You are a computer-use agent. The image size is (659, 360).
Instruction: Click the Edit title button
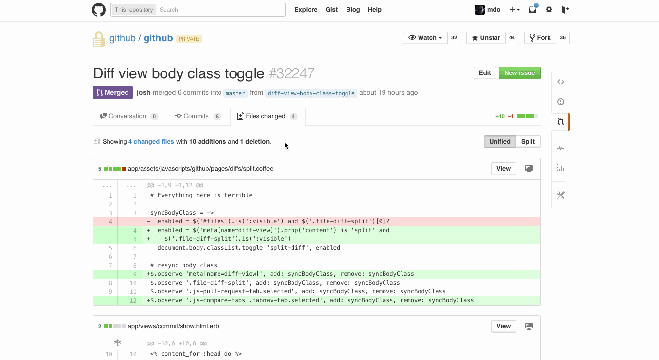pyautogui.click(x=485, y=73)
